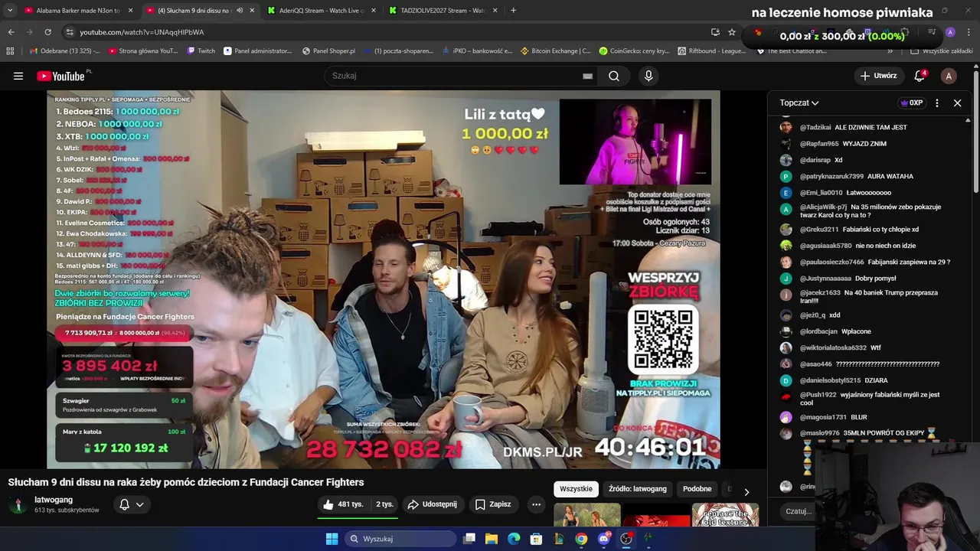The height and width of the screenshot is (551, 980).
Task: Open the Odebrane mail bookmark
Action: coord(64,51)
